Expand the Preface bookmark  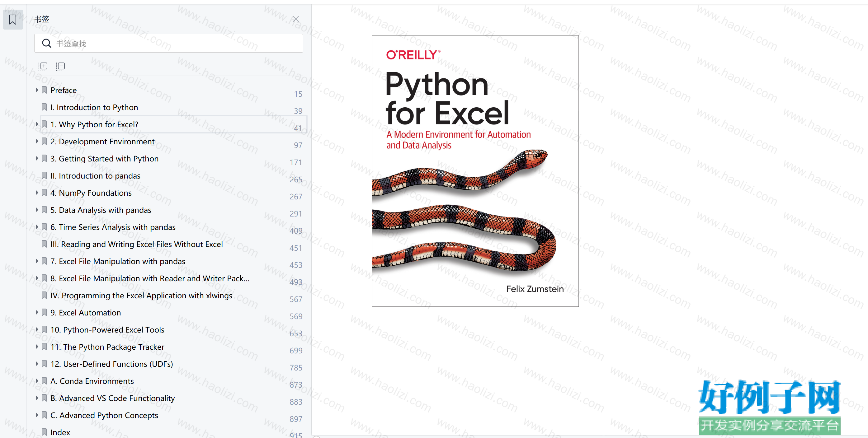pos(37,90)
